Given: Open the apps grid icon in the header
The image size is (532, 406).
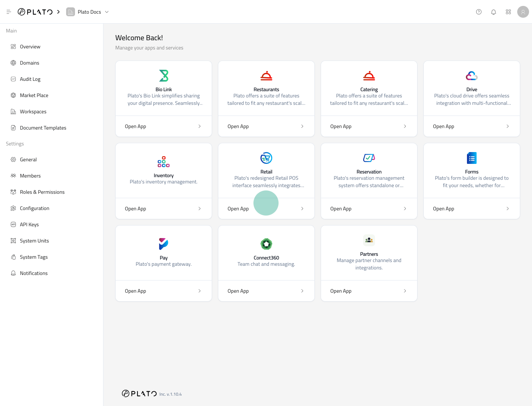Looking at the screenshot, I should pos(508,12).
